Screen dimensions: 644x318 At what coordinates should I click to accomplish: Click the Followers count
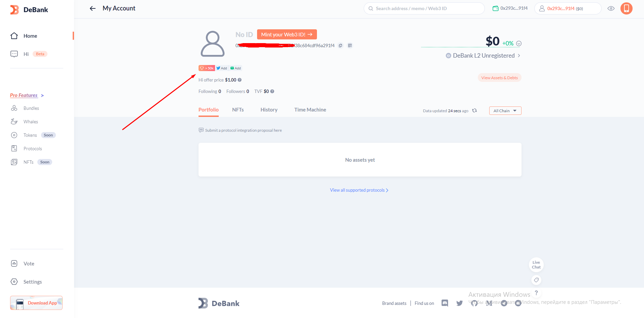(x=238, y=91)
